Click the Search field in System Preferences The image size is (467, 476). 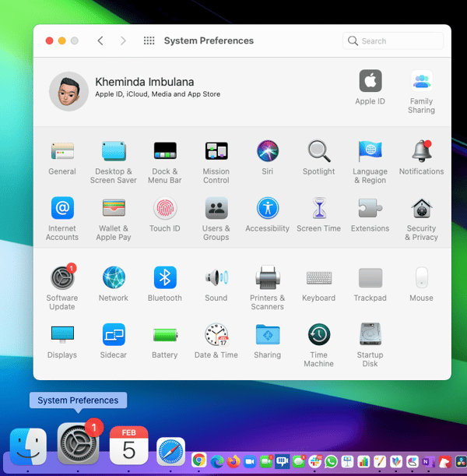pyautogui.click(x=393, y=41)
